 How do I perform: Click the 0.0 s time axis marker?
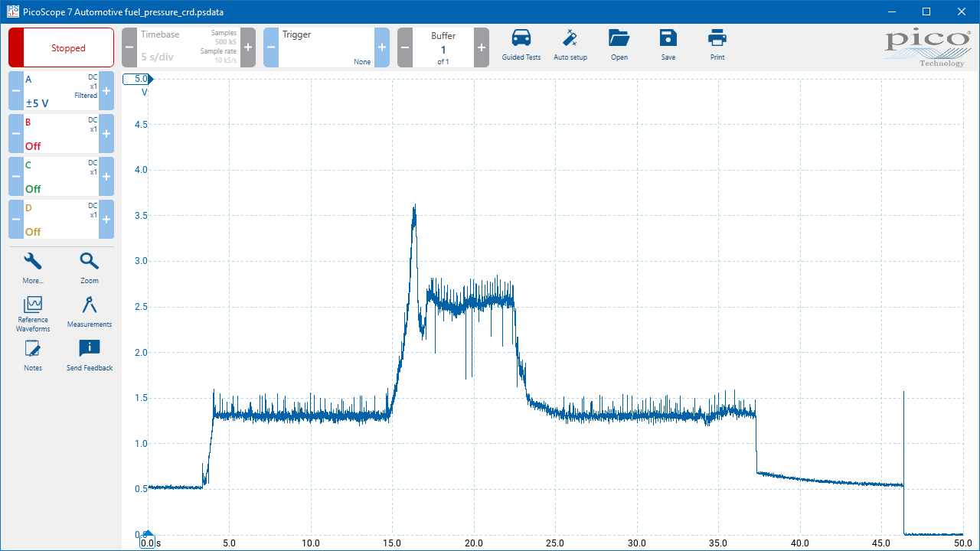pyautogui.click(x=148, y=543)
